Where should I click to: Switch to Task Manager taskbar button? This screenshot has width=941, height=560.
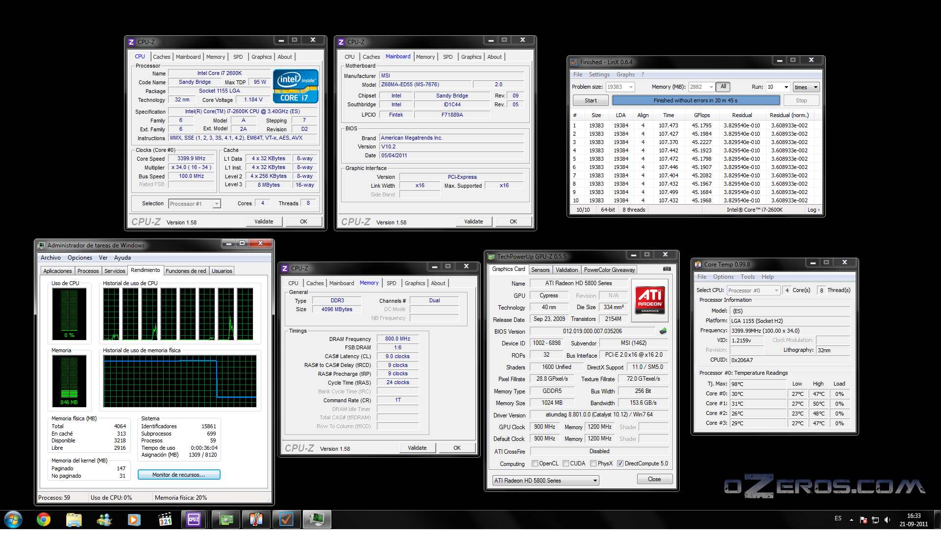point(317,519)
